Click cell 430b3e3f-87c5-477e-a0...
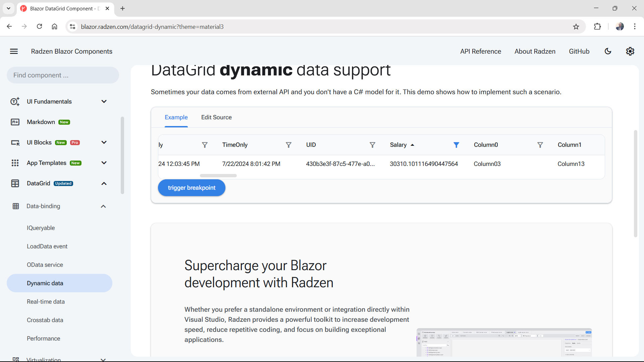This screenshot has width=644, height=362. tap(340, 164)
